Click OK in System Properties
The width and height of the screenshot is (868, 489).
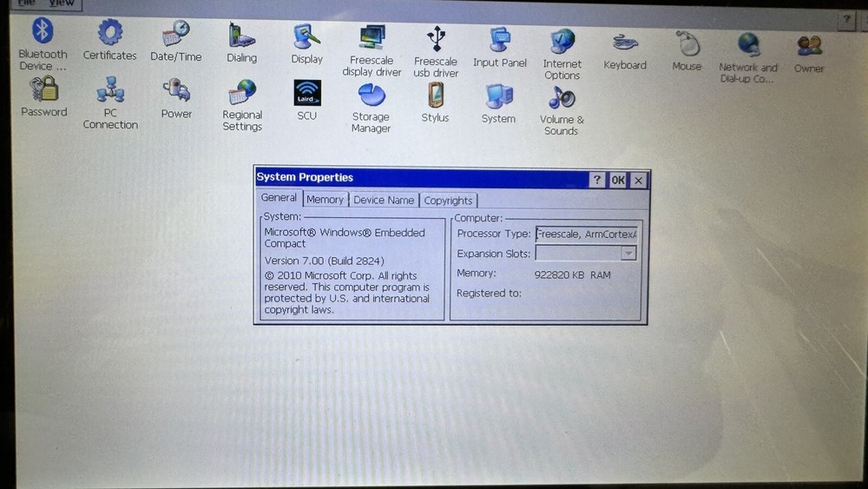click(x=618, y=180)
